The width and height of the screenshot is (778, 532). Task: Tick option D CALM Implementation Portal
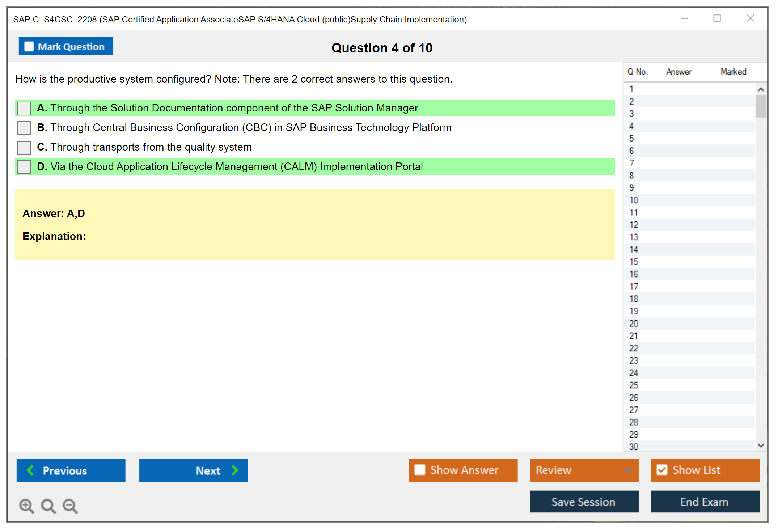(x=24, y=167)
